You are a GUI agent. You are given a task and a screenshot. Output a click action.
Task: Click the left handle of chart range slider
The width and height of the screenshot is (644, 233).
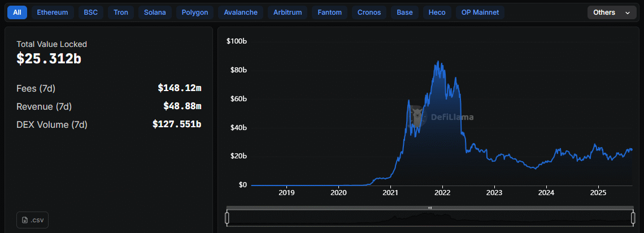coord(227,217)
